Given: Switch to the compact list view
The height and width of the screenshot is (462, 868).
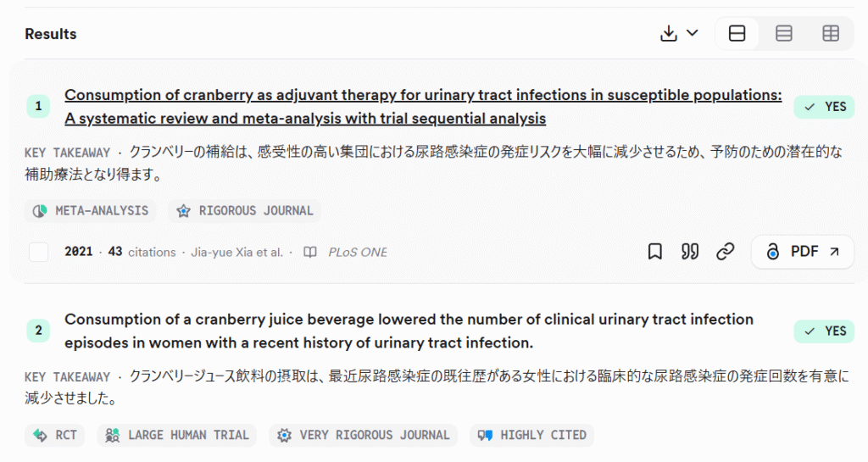Looking at the screenshot, I should (784, 34).
